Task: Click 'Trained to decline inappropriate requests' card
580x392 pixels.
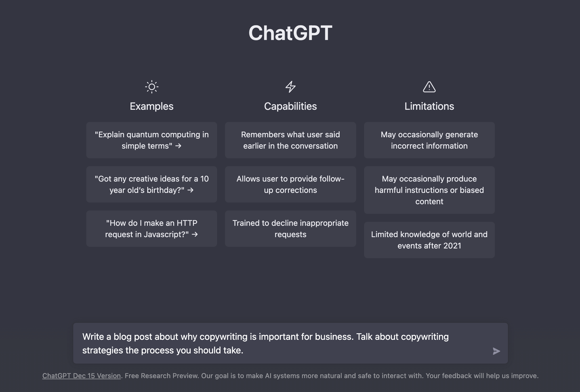Action: tap(290, 228)
